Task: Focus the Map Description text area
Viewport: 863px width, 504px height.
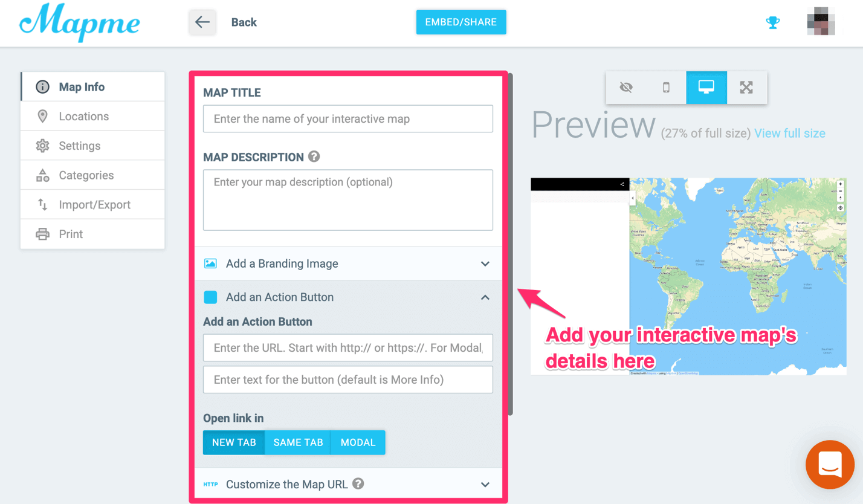Action: coord(348,200)
